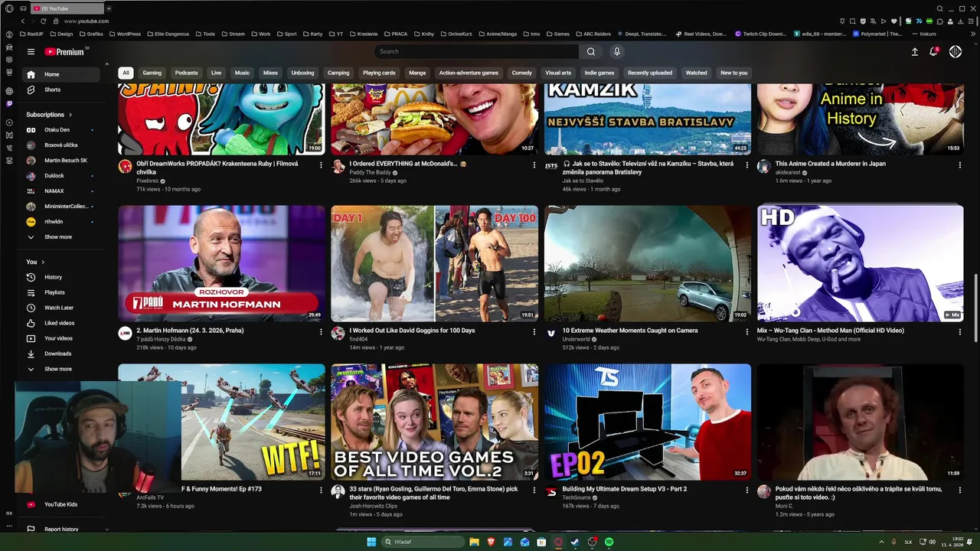Play the Martin Hofmann interview thumbnail
This screenshot has width=980, height=551.
tap(221, 263)
